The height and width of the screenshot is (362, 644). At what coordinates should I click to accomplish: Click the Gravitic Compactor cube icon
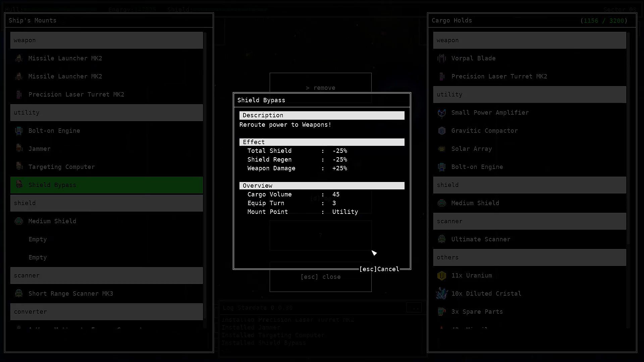(x=442, y=131)
